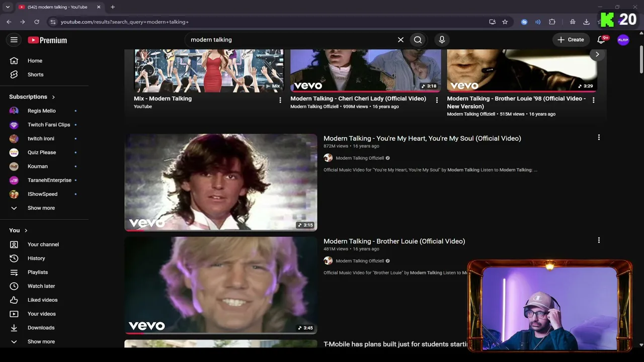Viewport: 644px width, 362px height.
Task: Bookmark this page with the star
Action: [x=505, y=22]
